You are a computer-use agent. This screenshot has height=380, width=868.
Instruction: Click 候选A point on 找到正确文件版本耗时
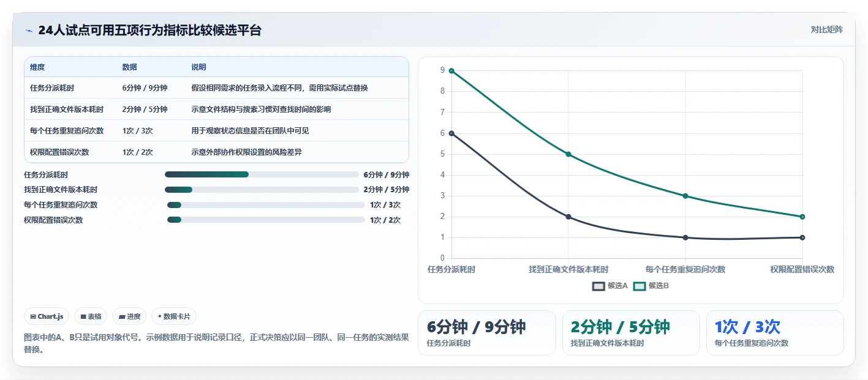coord(568,217)
